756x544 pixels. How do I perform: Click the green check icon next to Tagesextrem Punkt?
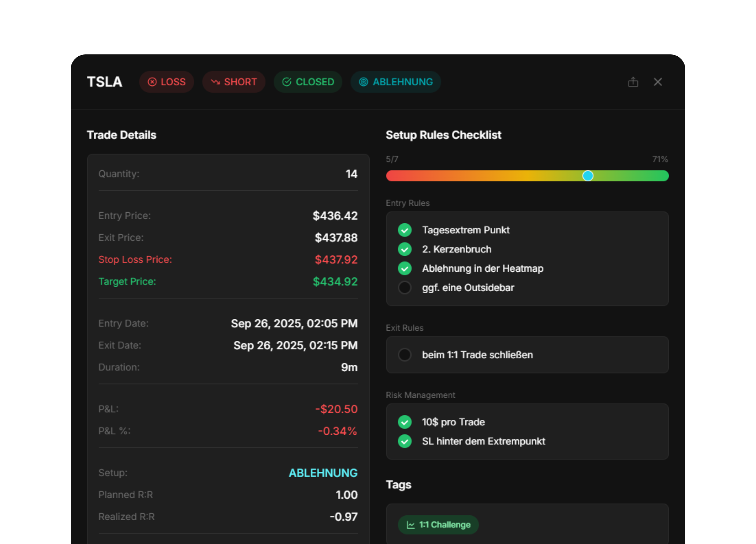[405, 230]
